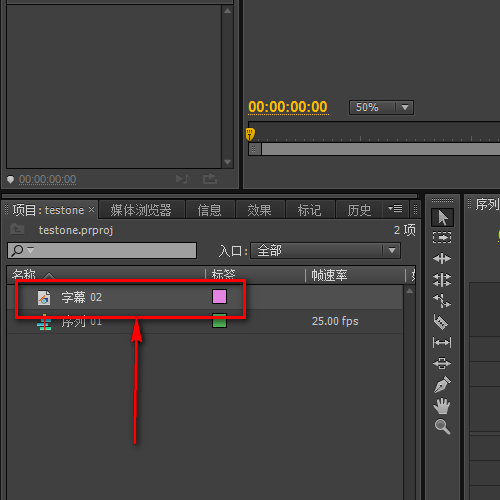Select the Slide tool
The width and height of the screenshot is (500, 500).
[x=442, y=363]
